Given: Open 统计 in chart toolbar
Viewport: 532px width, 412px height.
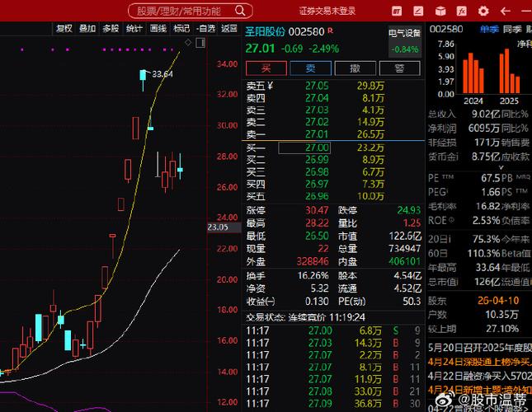Looking at the screenshot, I should (134, 29).
